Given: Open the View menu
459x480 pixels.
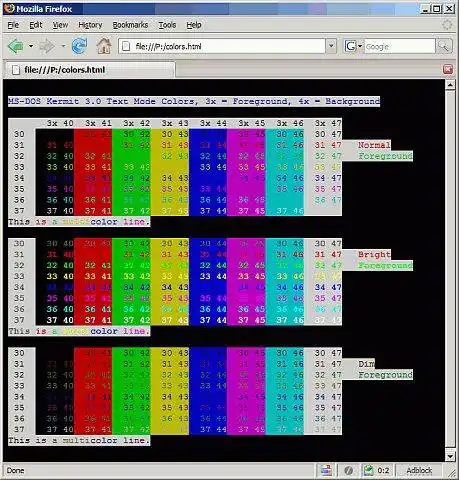Looking at the screenshot, I should (x=60, y=25).
